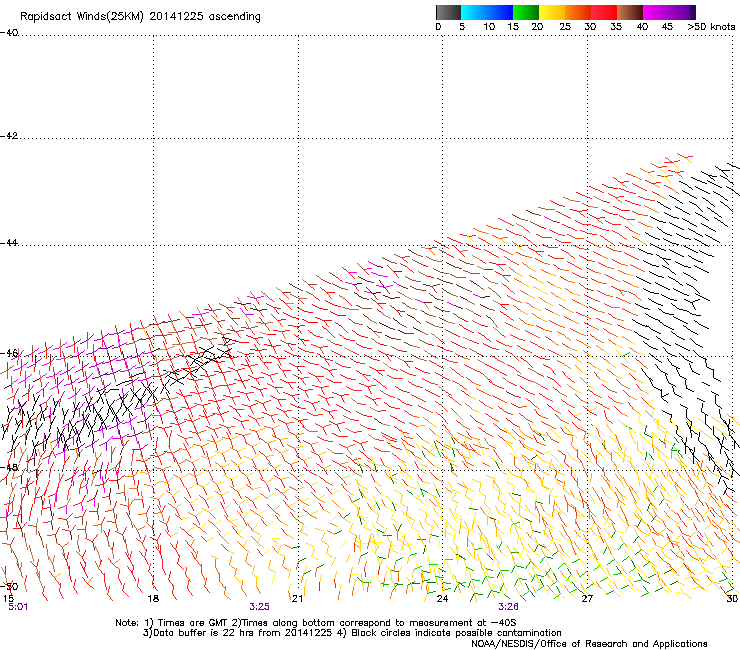740x650 pixels.
Task: Click the latitude label '-50'
Action: (x=9, y=586)
